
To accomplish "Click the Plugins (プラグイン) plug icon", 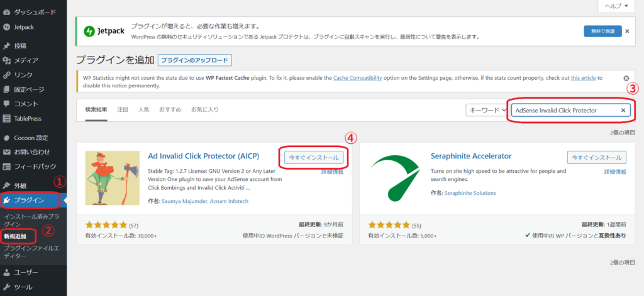I will [x=6, y=200].
